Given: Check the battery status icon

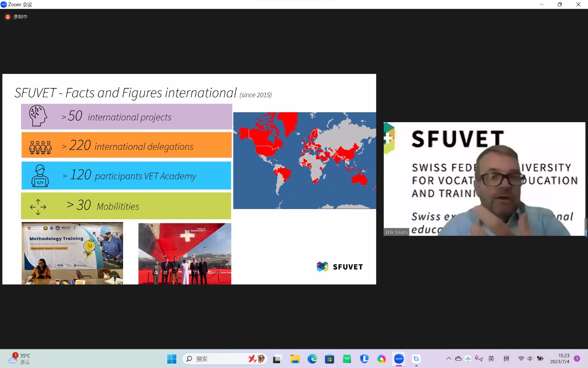Looking at the screenshot, I should tap(540, 358).
